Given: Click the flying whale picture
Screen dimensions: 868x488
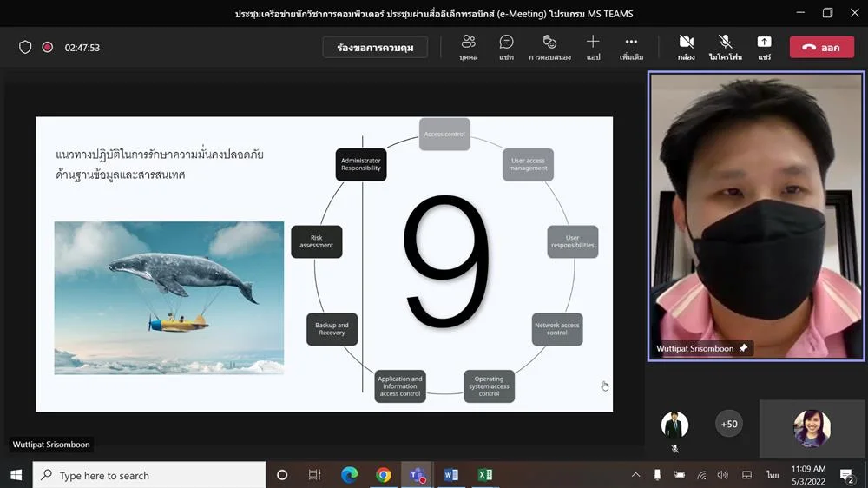Looking at the screenshot, I should point(169,298).
